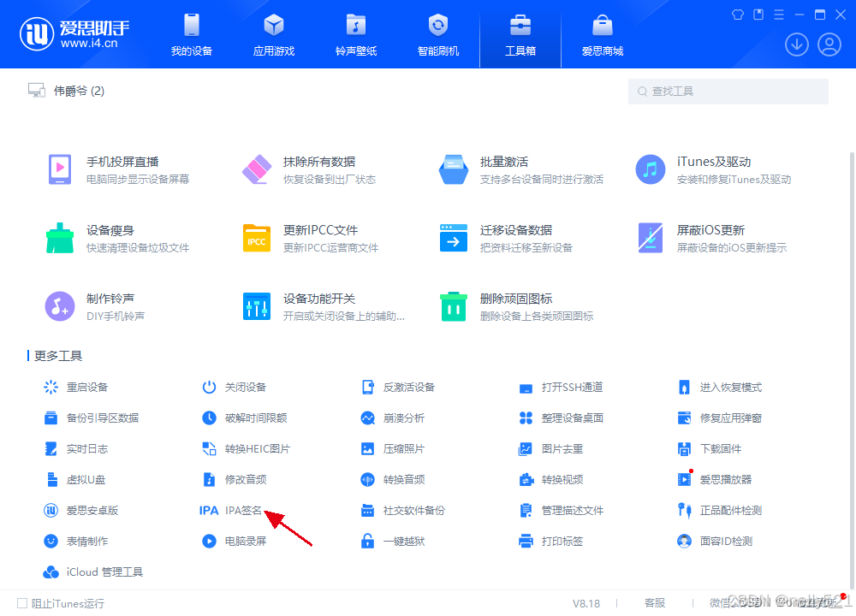Launch 手机投屏直播 tool
Image resolution: width=856 pixels, height=616 pixels.
tap(118, 169)
